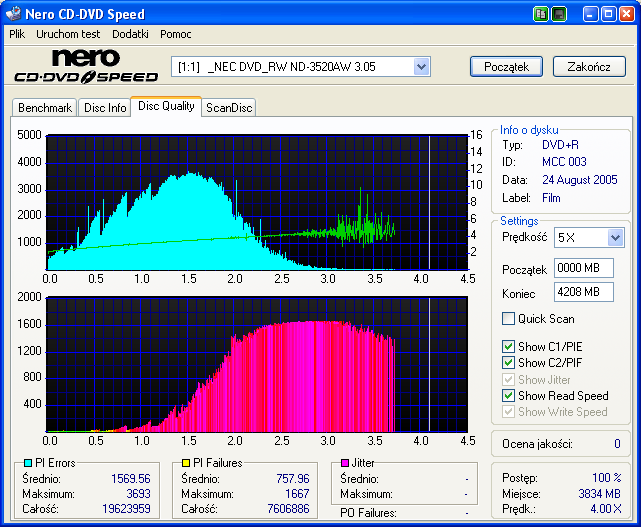Click the PI Errors maximum 3693
The image size is (641, 527).
[138, 494]
